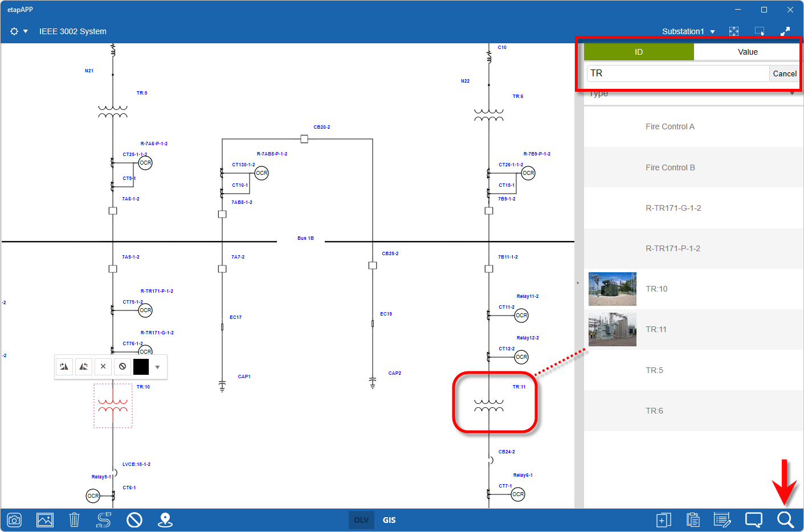Activate the rectangle selection tool icon

(x=760, y=31)
